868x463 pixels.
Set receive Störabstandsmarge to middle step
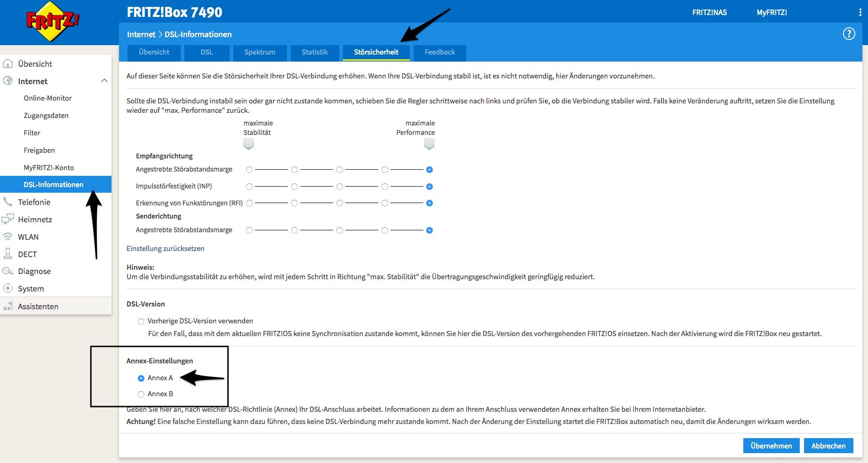340,170
